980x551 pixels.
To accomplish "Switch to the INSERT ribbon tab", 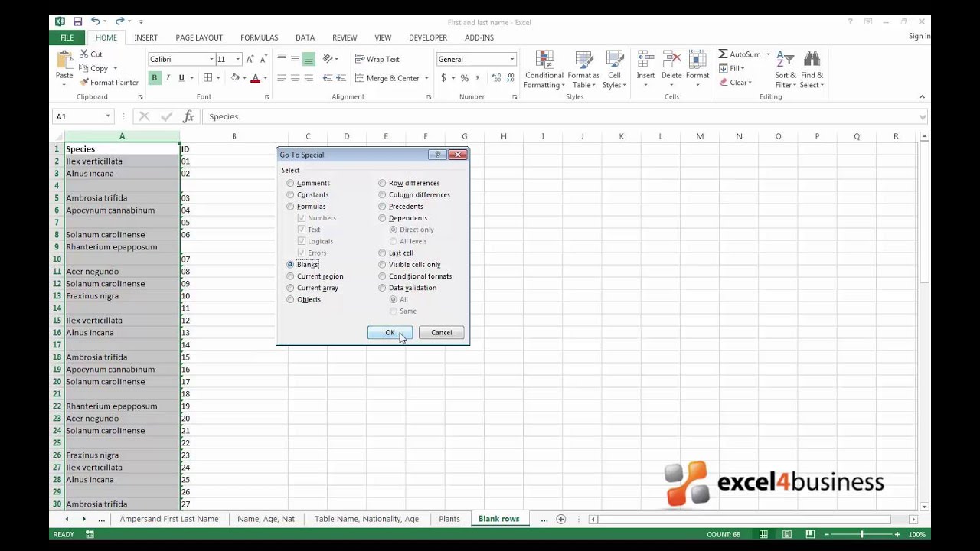I will click(x=145, y=37).
